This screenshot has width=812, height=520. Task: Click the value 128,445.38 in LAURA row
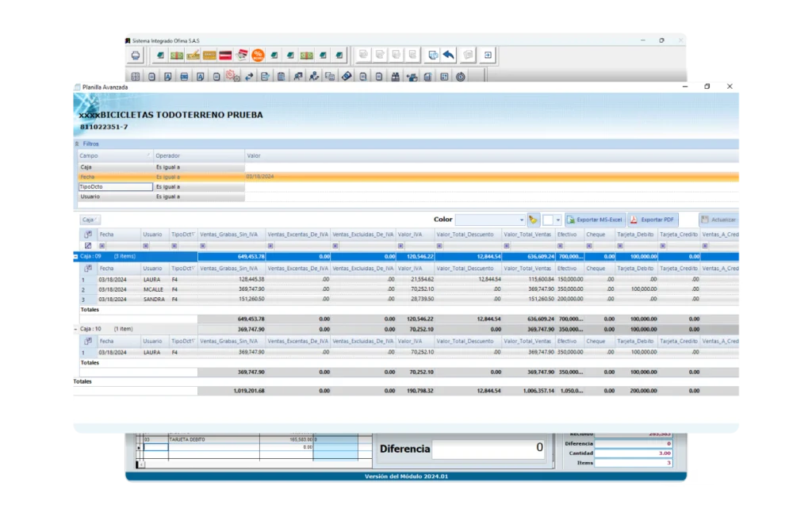[x=251, y=279]
